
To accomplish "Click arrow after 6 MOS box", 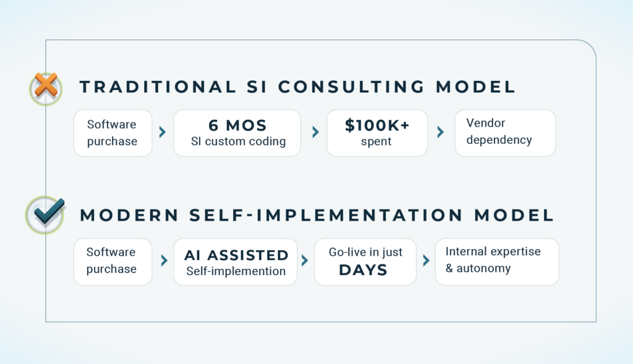I will [x=315, y=132].
